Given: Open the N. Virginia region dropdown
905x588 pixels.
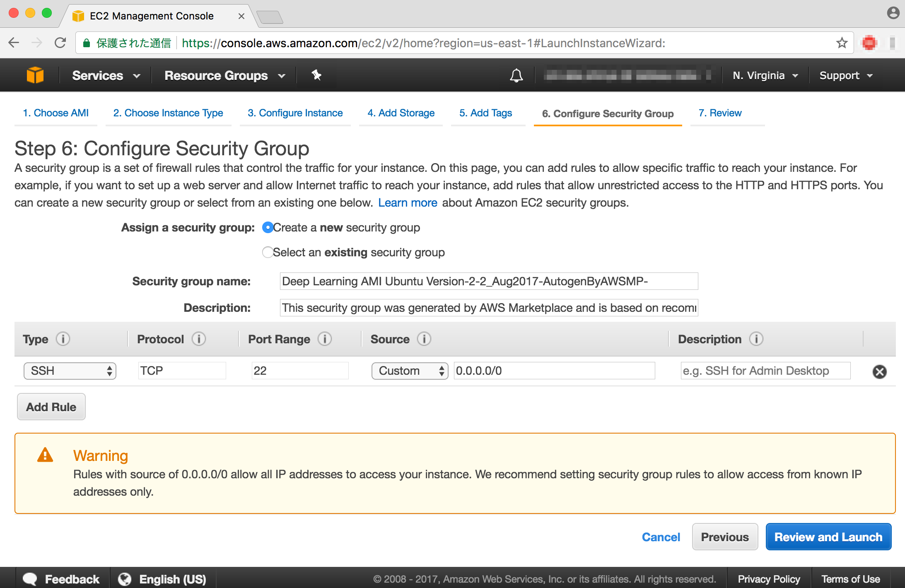Looking at the screenshot, I should pos(765,75).
